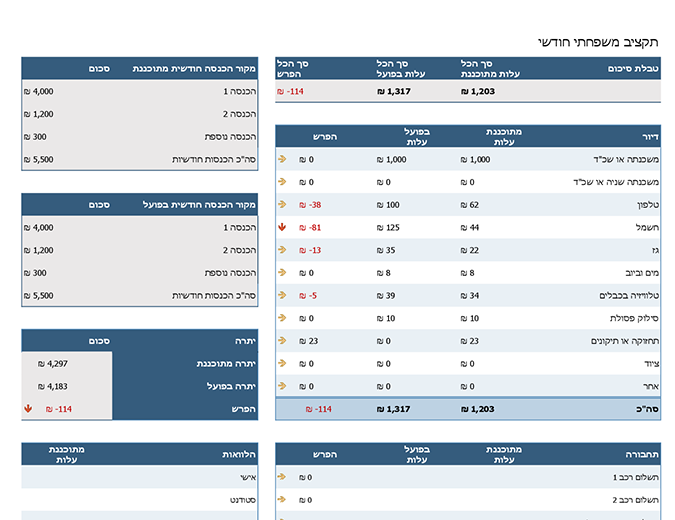Image resolution: width=675 pixels, height=520 pixels.
Task: Click the arrow icon in the טלוויזיה בכבלים row
Action: 282,295
